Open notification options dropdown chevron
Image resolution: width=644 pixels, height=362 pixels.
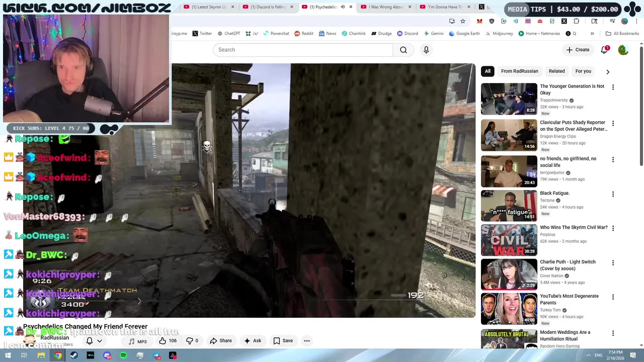(100, 341)
